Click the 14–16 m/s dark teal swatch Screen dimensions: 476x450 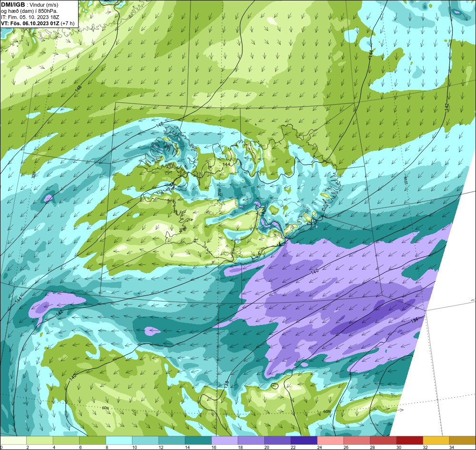coord(198,440)
